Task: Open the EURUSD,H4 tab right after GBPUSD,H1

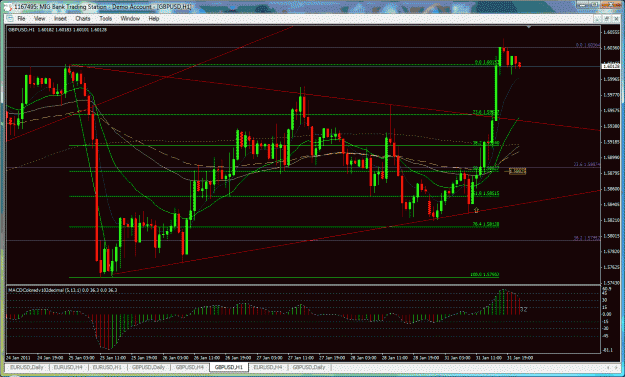Action: point(268,367)
